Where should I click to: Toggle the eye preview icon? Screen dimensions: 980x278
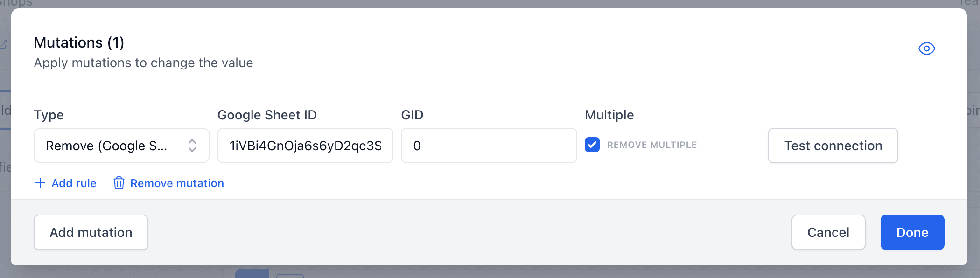(927, 48)
